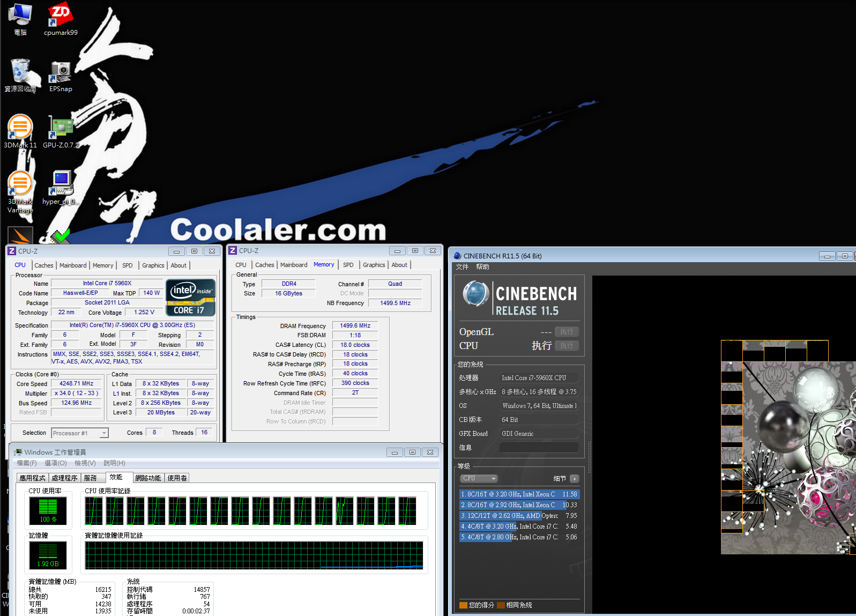Click the physical memory usage history graph
This screenshot has height=616, width=856.
[x=254, y=555]
